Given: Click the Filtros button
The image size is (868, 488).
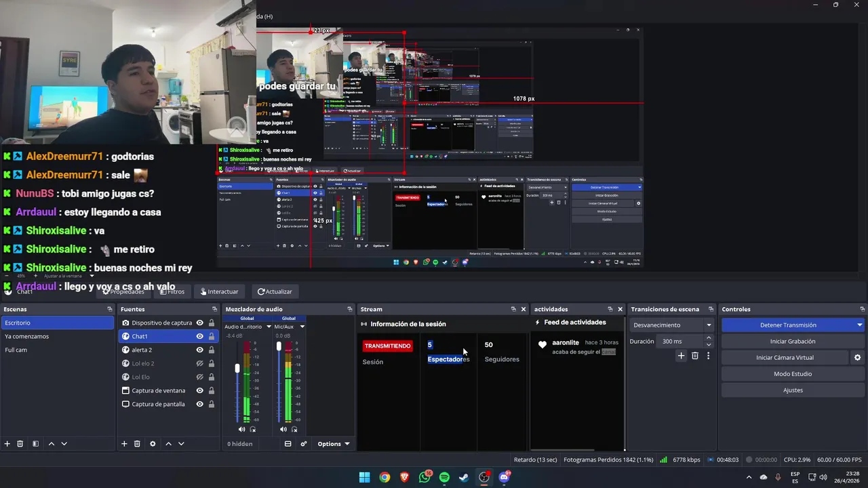Looking at the screenshot, I should [x=172, y=291].
